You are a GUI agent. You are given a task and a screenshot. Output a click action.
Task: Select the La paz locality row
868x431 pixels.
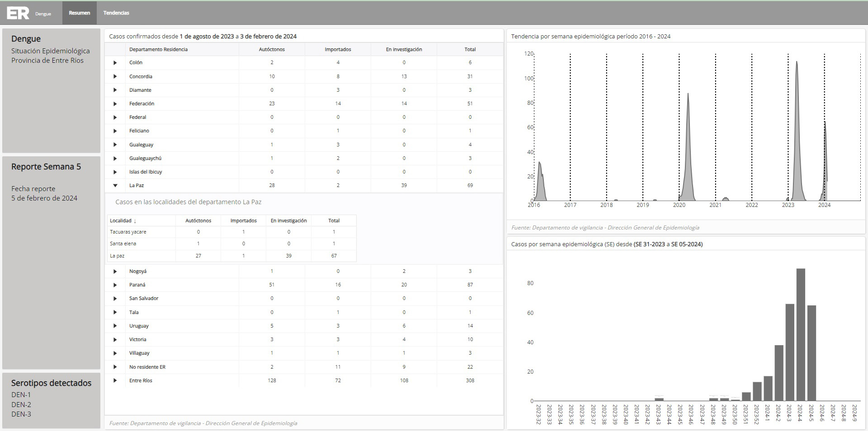pos(232,256)
